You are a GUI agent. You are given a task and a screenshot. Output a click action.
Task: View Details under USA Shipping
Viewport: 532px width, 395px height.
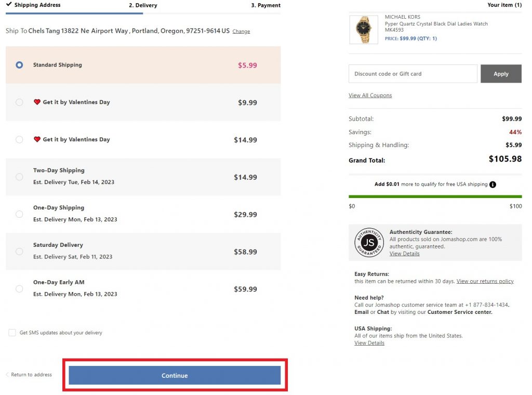pyautogui.click(x=369, y=343)
